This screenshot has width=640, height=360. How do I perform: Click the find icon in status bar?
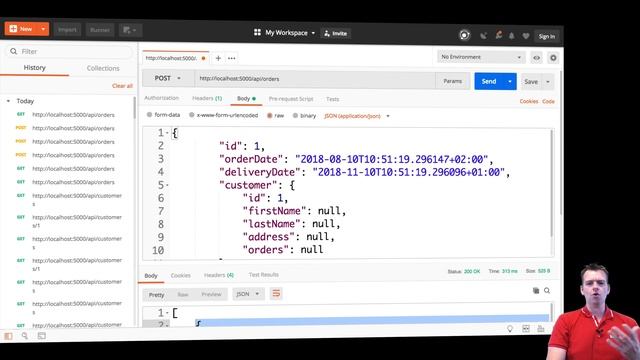tap(24, 336)
